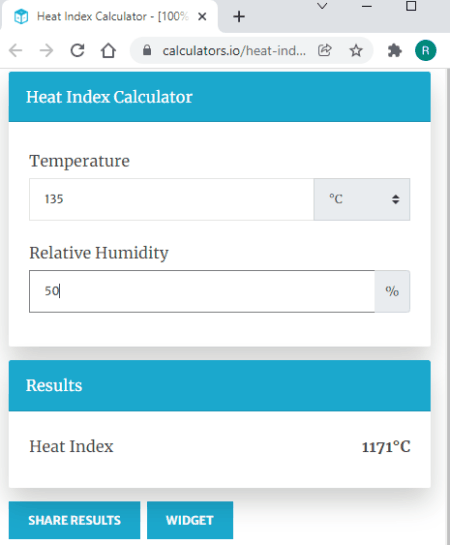Screen dimensions: 450x545
Task: Click the Widget button
Action: point(190,520)
